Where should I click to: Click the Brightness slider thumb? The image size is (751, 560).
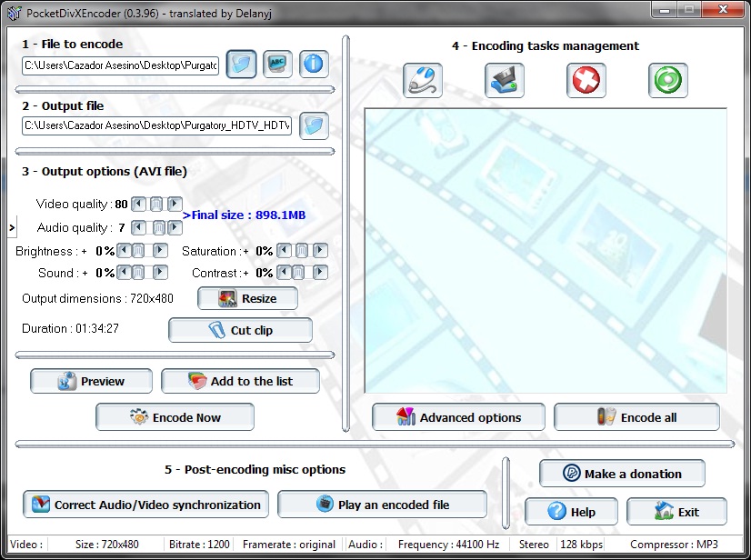[x=138, y=250]
